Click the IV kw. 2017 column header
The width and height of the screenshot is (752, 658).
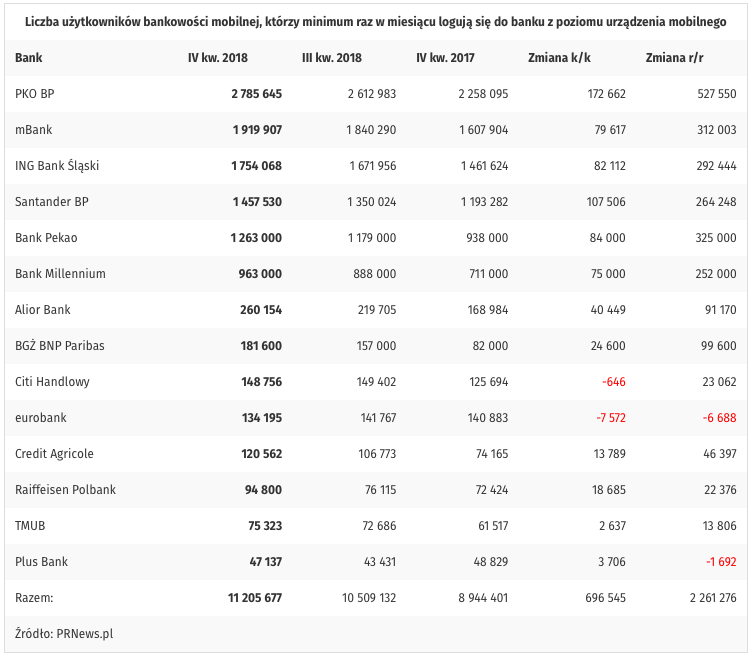coord(445,57)
